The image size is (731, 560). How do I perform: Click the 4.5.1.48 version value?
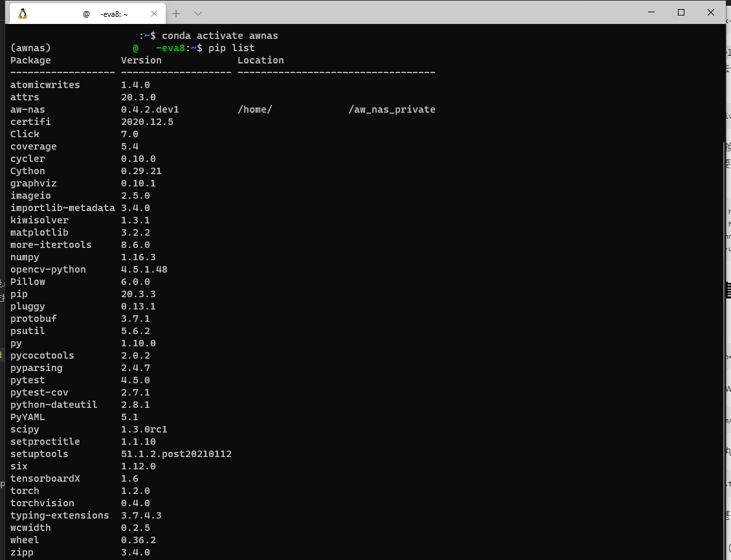[x=144, y=269]
